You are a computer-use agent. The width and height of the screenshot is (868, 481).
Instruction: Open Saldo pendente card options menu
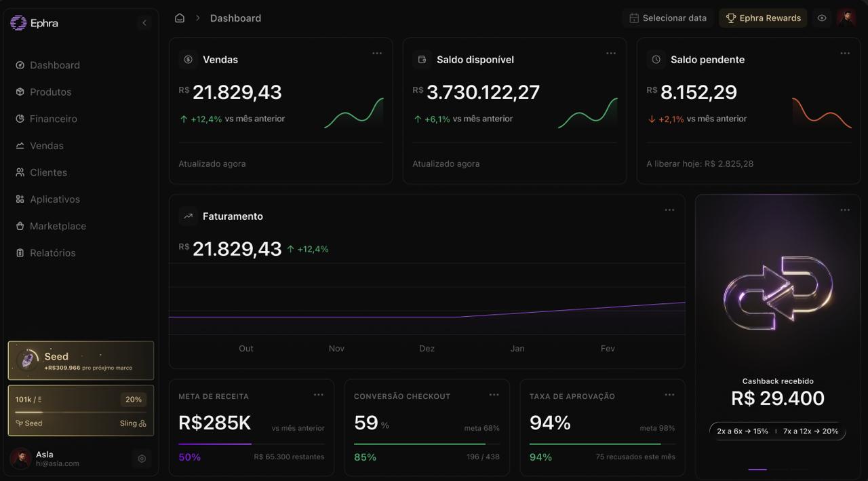pyautogui.click(x=845, y=53)
